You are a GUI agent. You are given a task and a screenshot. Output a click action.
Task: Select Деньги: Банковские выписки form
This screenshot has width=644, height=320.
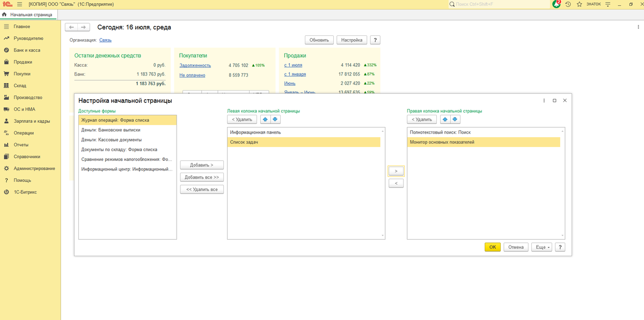click(x=127, y=130)
